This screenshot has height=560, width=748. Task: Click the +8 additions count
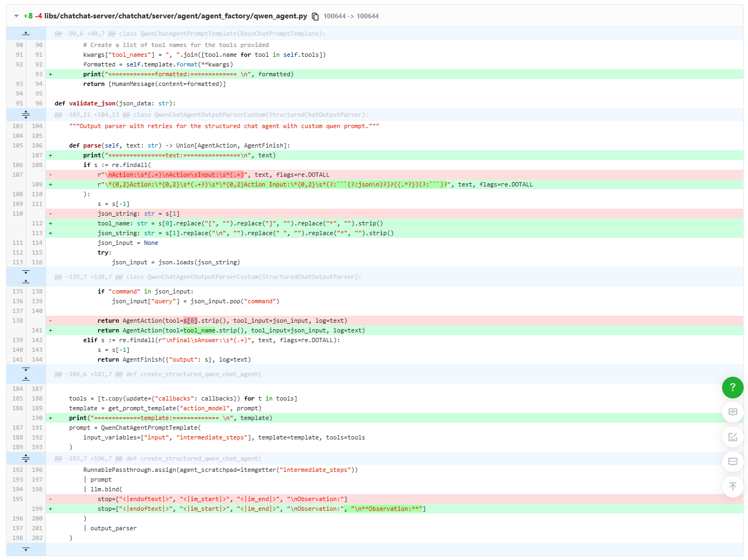pos(28,16)
